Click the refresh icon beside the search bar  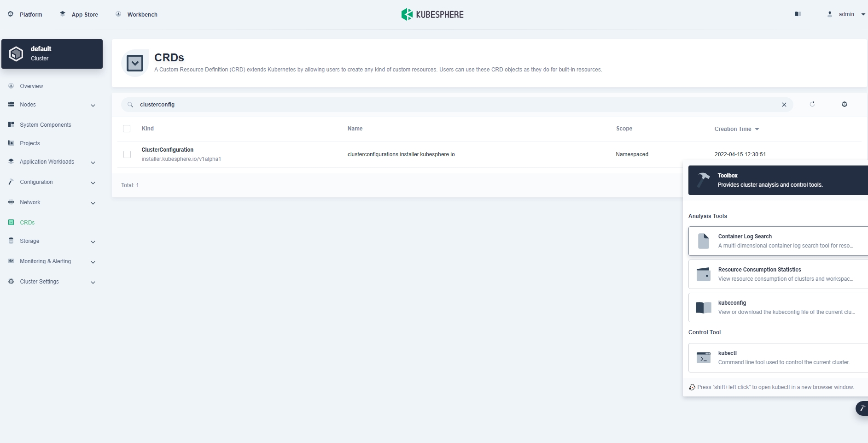point(812,104)
